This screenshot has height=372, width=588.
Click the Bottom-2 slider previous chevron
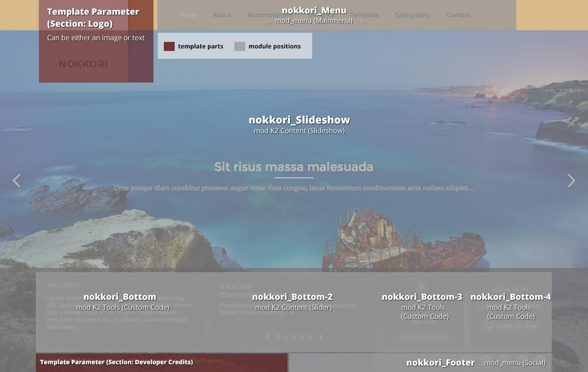(267, 337)
